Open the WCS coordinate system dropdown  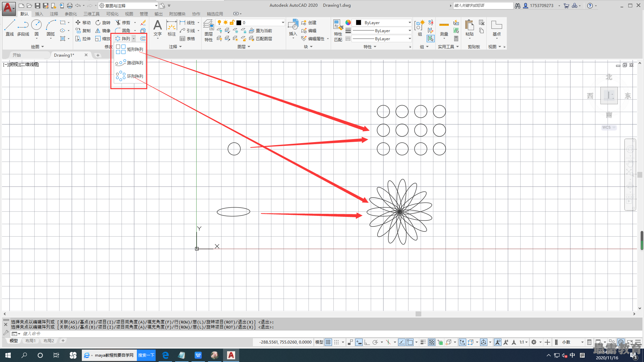[609, 127]
